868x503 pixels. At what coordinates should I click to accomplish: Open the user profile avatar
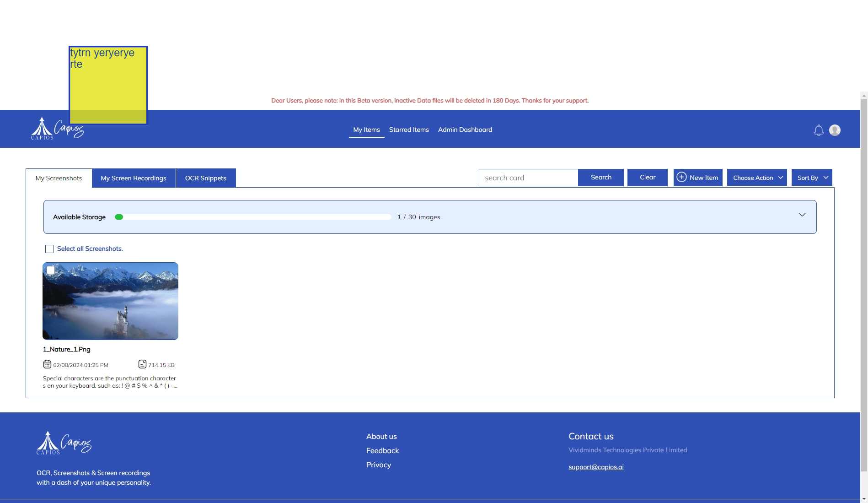[835, 130]
